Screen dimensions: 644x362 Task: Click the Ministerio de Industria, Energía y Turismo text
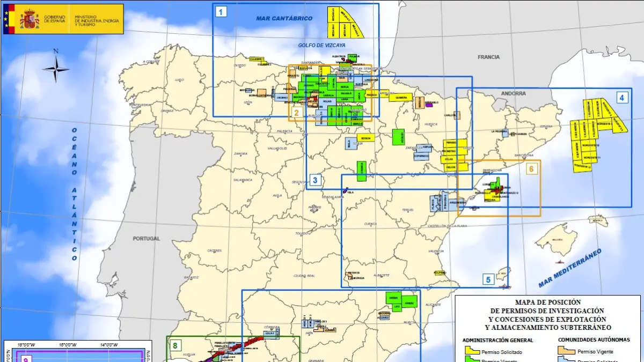(97, 19)
